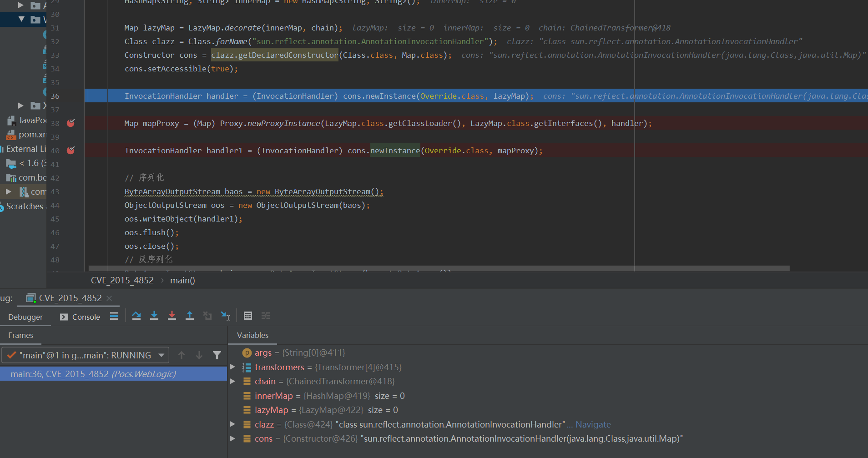Toggle the breakpoint on line 38
The width and height of the screenshot is (868, 458).
71,123
